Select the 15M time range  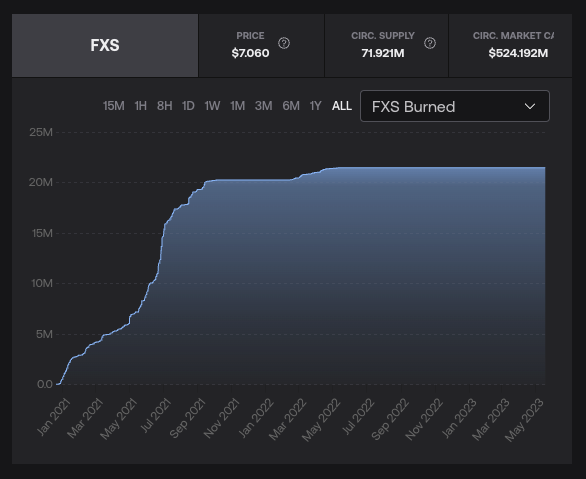[x=114, y=106]
